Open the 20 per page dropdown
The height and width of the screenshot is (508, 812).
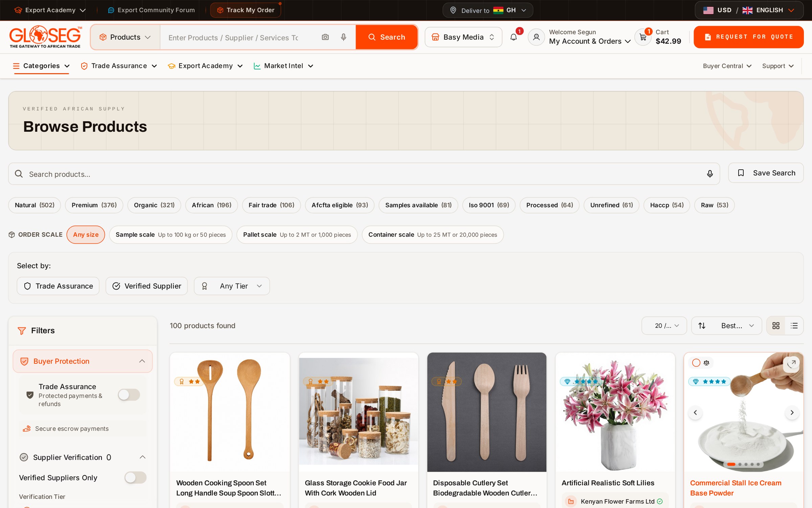(664, 325)
